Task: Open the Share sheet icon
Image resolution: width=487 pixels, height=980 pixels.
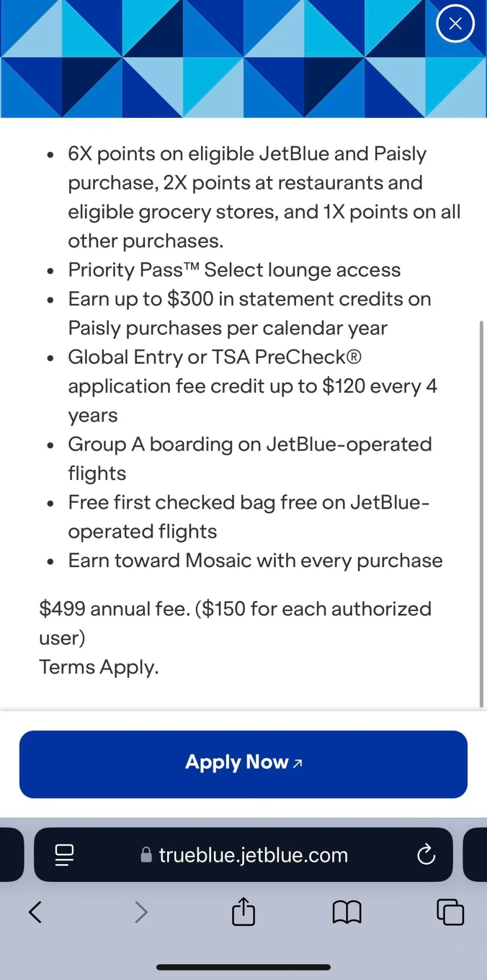Action: tap(243, 911)
